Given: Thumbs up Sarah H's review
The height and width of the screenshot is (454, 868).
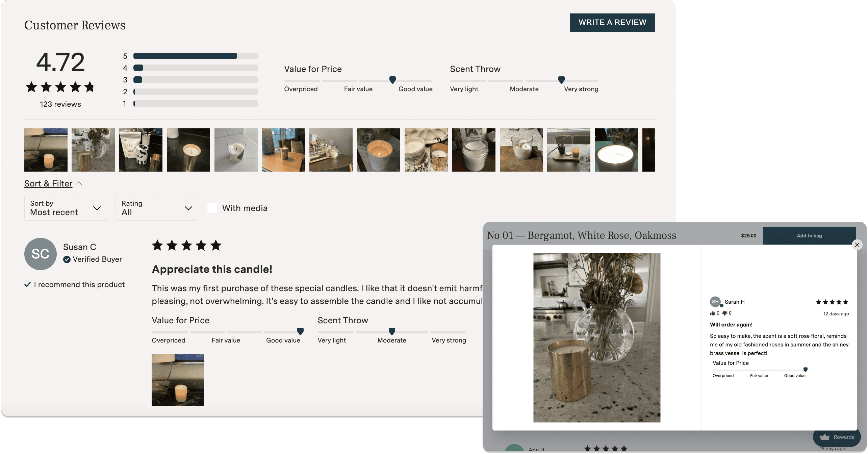Looking at the screenshot, I should (712, 313).
